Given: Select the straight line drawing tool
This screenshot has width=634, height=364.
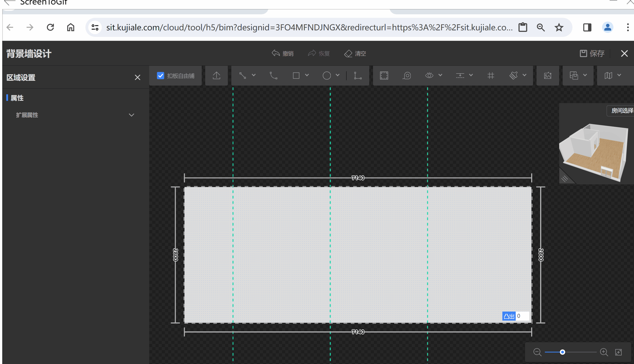Looking at the screenshot, I should 242,76.
